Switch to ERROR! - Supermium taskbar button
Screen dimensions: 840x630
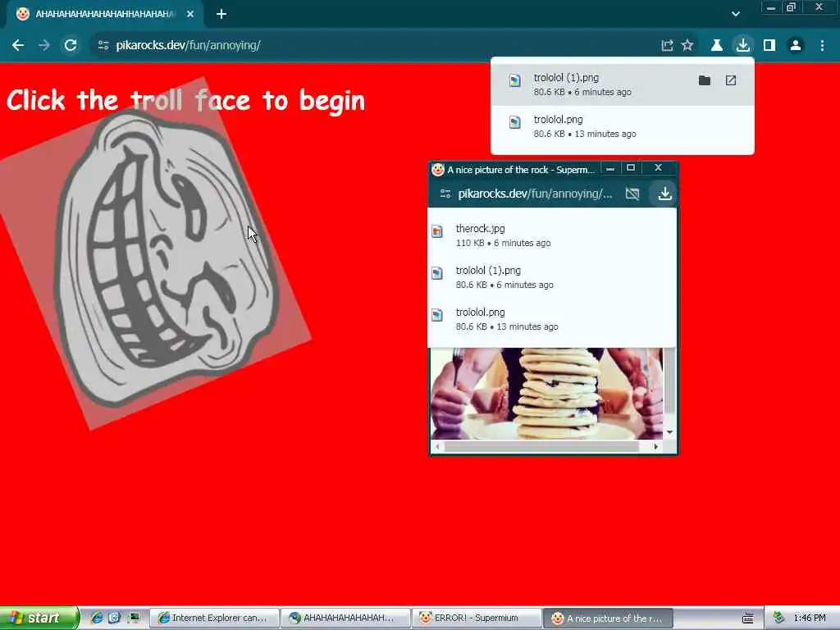[477, 619]
